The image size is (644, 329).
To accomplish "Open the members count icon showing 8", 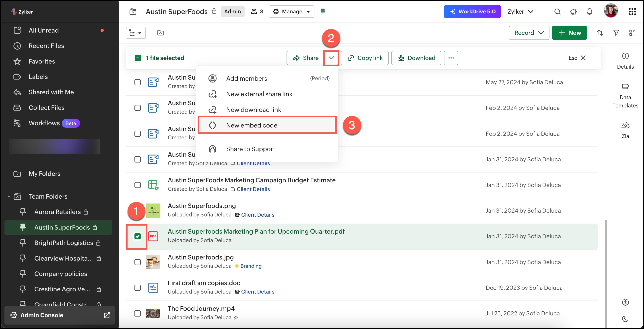I will pyautogui.click(x=257, y=12).
